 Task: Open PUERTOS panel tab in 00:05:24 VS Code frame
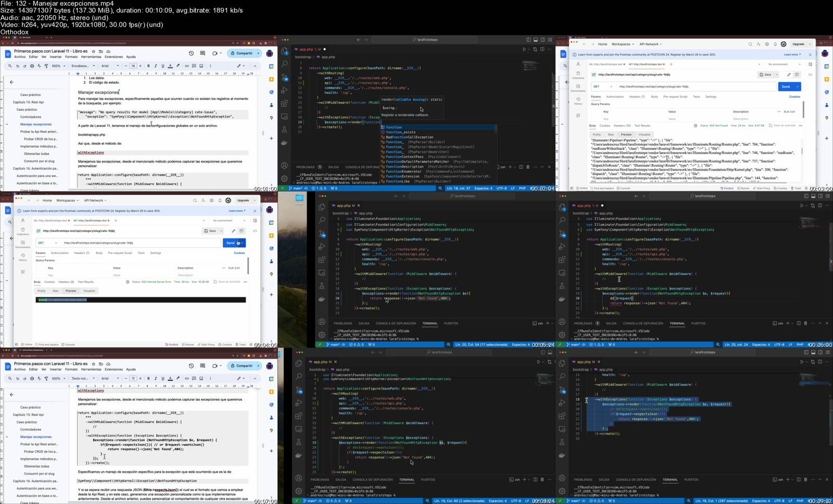[451, 323]
